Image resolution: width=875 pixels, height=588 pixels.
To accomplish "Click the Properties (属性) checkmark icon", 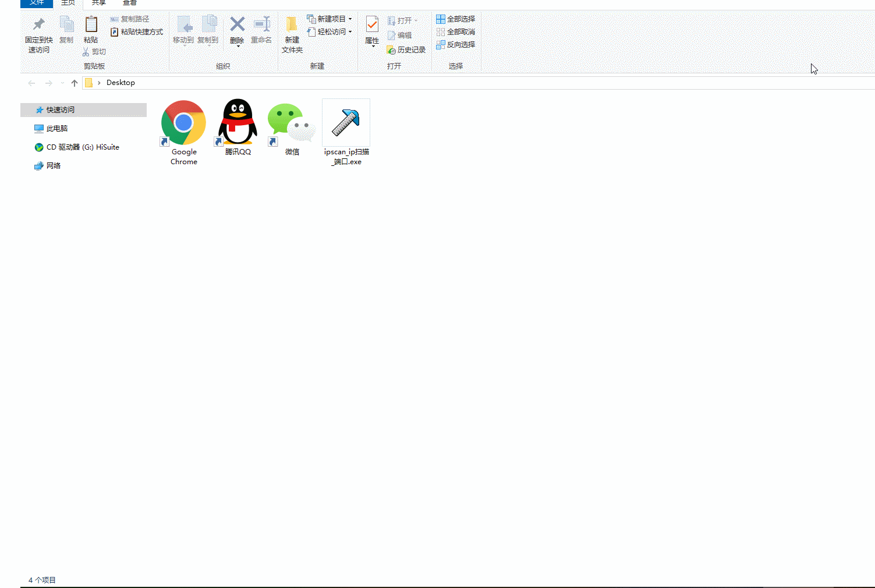I will click(372, 24).
